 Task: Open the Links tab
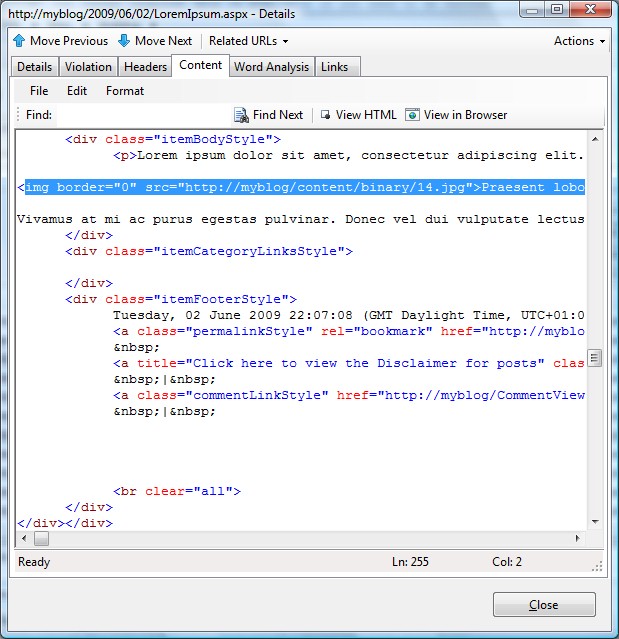point(335,67)
